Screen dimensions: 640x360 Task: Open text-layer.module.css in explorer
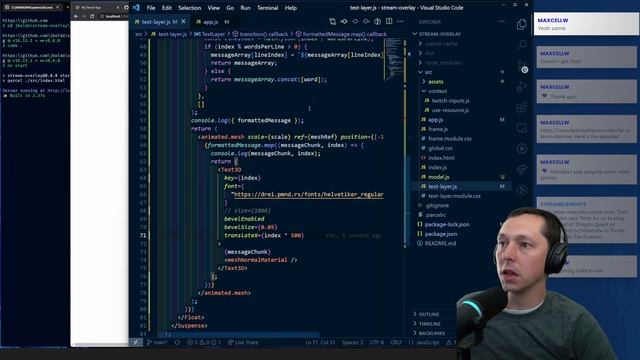[454, 196]
